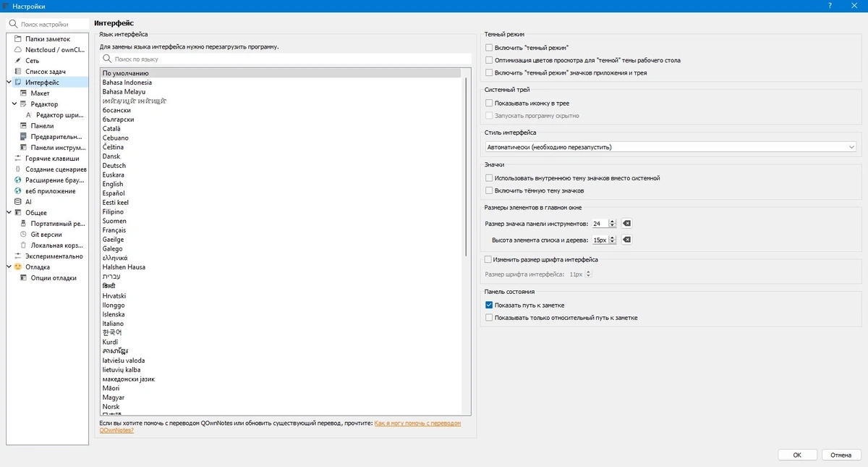Click the Сеть network icon

(18, 61)
